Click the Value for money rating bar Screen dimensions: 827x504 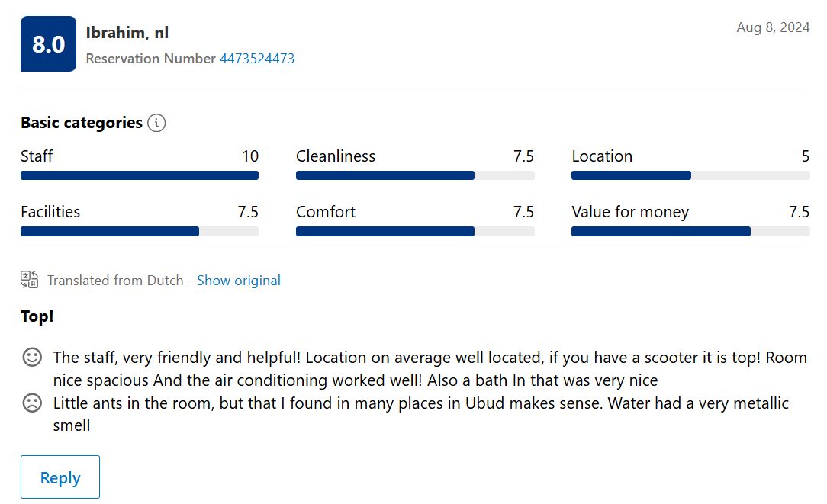pos(690,232)
